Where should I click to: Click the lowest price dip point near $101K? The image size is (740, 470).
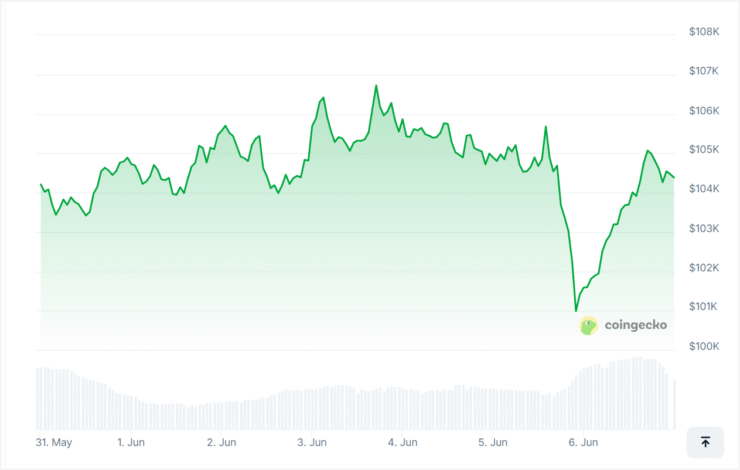coord(576,311)
